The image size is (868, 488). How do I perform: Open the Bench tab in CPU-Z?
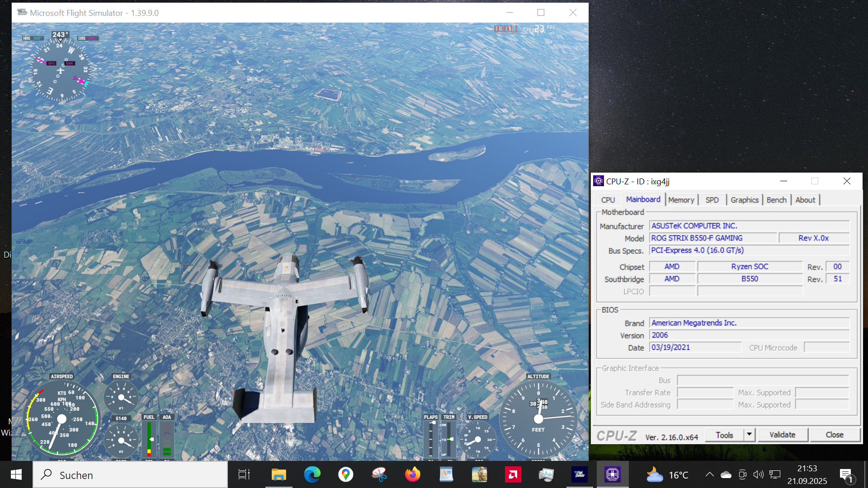(x=776, y=199)
